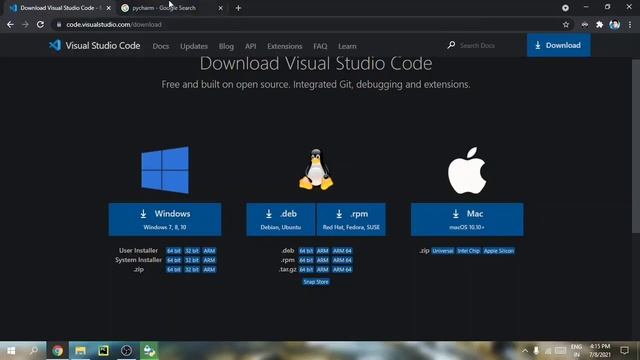
Task: Download the .rpm package button
Action: click(x=351, y=219)
